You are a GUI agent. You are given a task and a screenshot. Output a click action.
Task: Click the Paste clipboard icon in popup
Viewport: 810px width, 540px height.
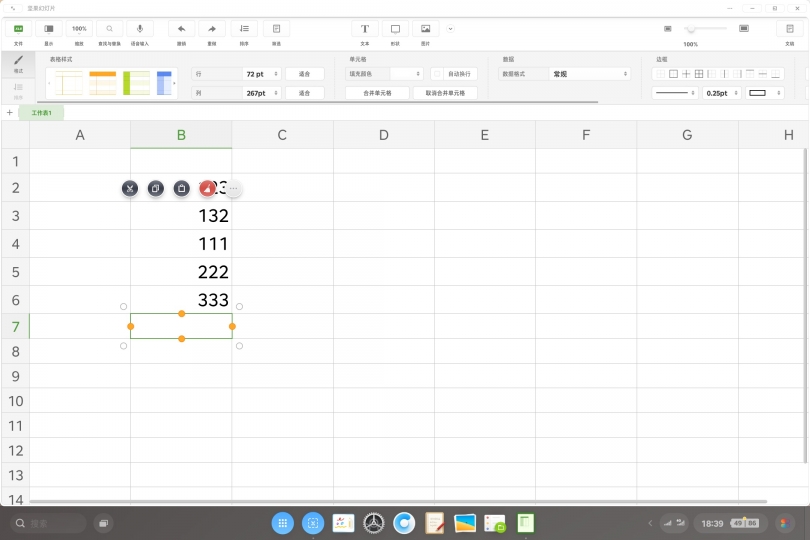coord(181,189)
